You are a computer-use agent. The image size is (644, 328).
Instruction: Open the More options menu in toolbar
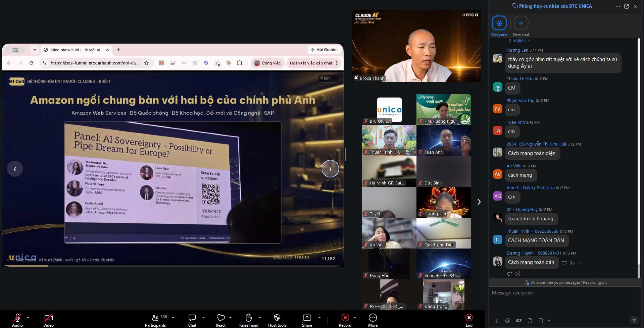(373, 320)
